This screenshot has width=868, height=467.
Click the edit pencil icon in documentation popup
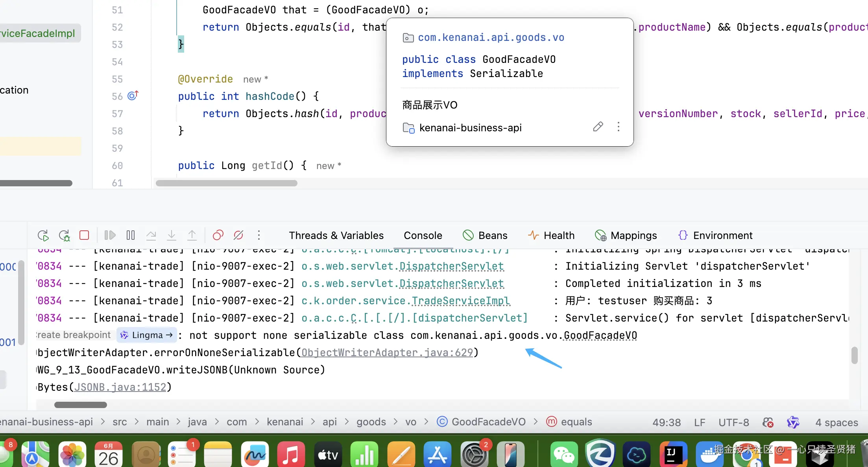598,127
